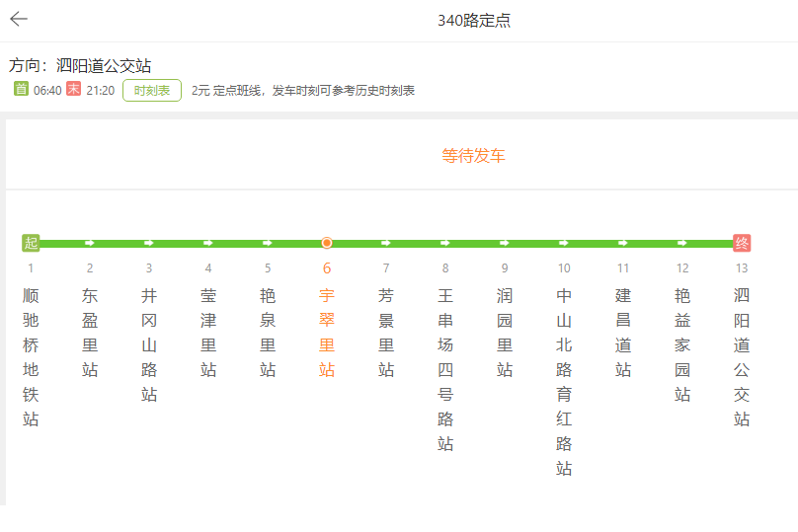Click the green 起 start marker
Screen dimensions: 798x532
point(31,243)
